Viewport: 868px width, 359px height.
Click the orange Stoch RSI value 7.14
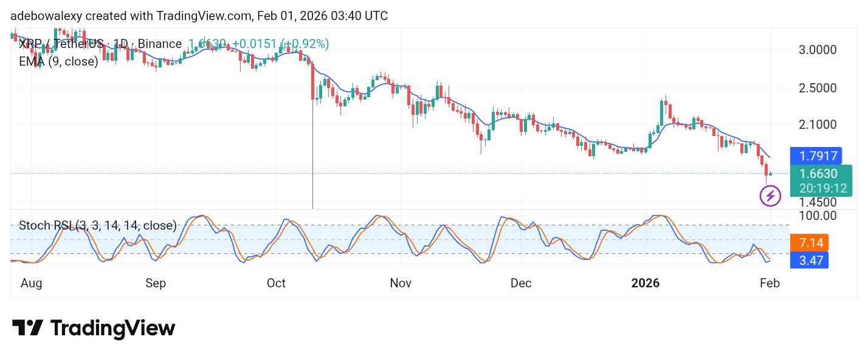[x=811, y=243]
